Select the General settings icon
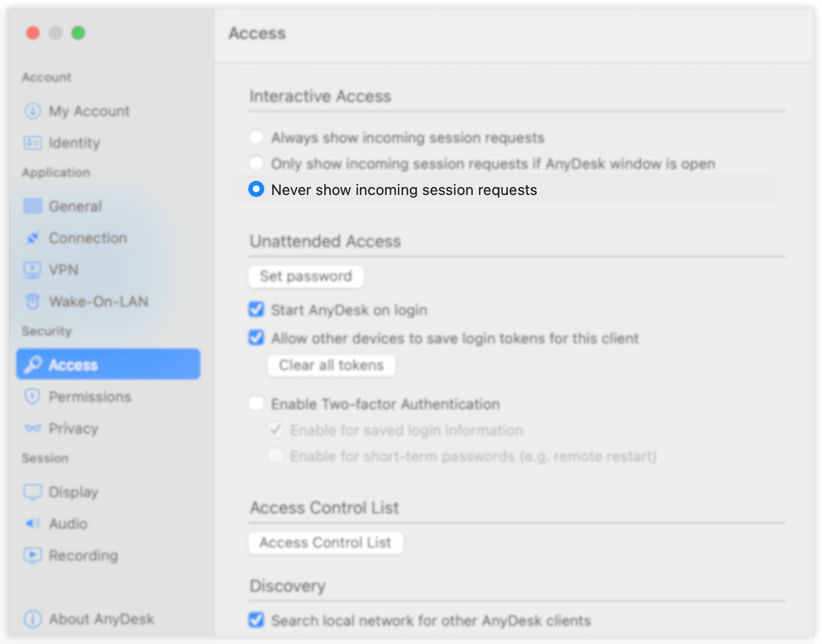The width and height of the screenshot is (822, 644). click(x=32, y=206)
